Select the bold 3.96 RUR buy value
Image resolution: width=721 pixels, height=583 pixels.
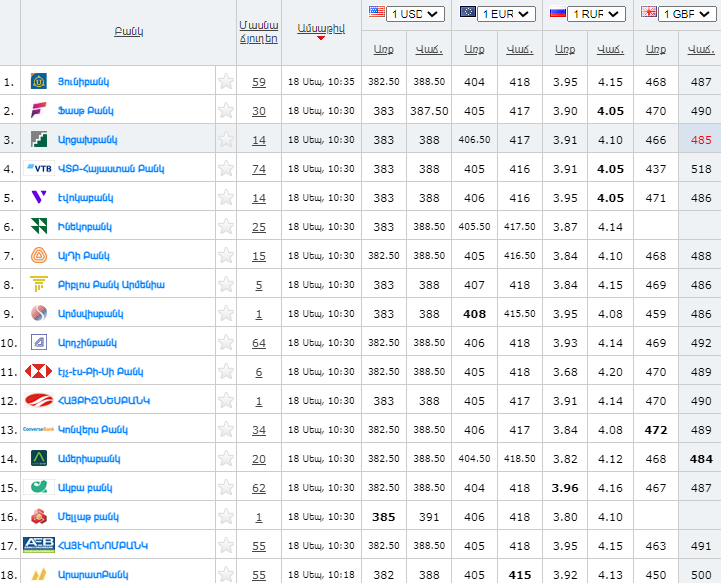click(x=565, y=488)
